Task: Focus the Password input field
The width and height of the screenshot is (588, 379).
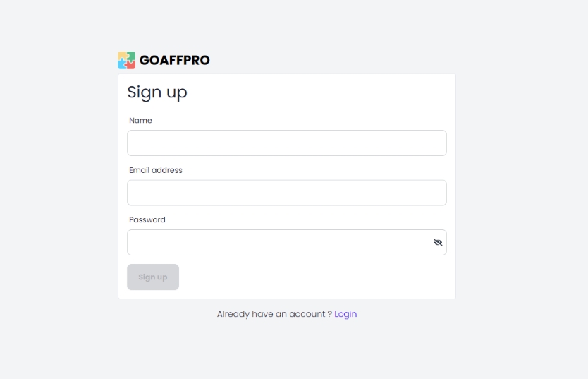Action: [x=287, y=242]
